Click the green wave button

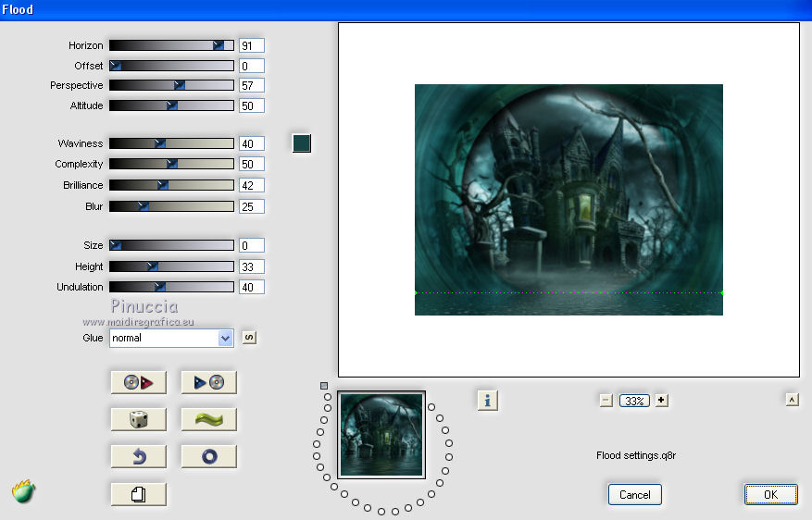pyautogui.click(x=208, y=419)
